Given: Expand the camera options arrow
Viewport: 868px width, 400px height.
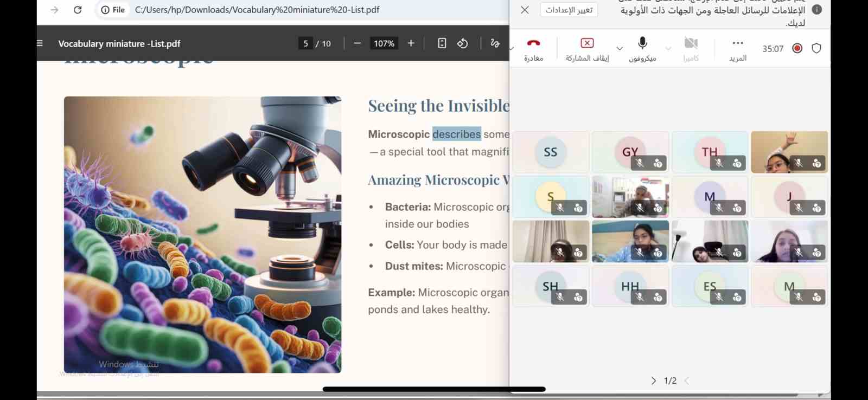Looking at the screenshot, I should (x=668, y=48).
